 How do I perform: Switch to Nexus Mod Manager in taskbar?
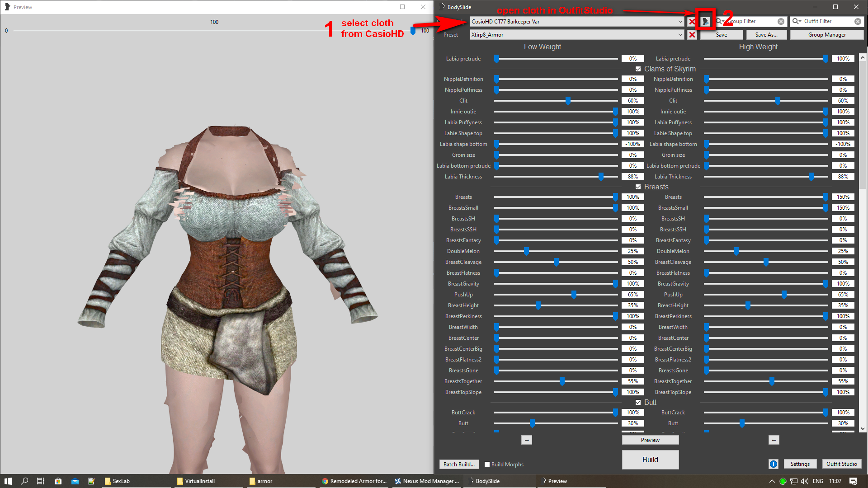click(x=427, y=481)
